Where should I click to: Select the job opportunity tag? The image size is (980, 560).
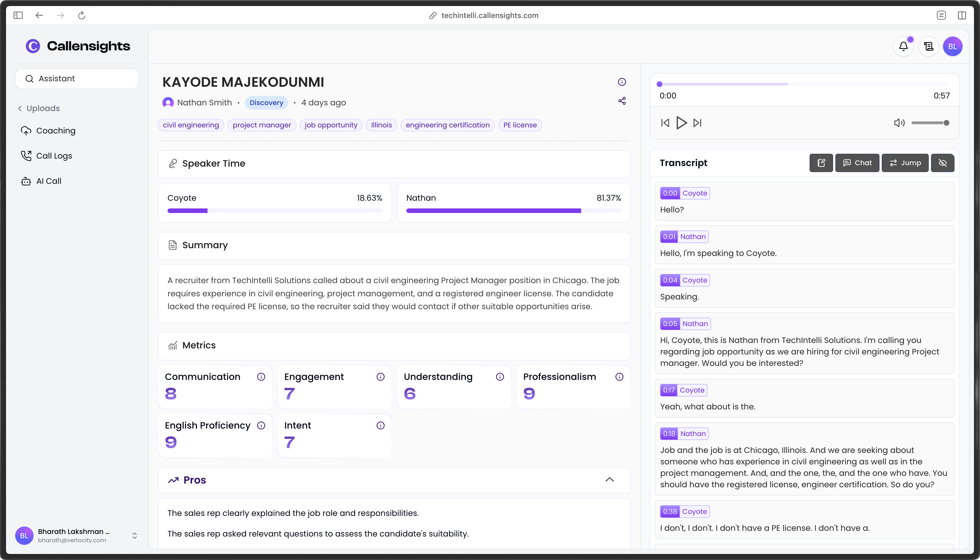click(331, 125)
